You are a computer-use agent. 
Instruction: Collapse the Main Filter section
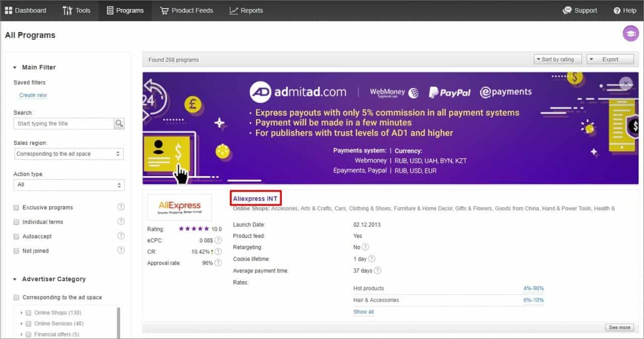[15, 67]
